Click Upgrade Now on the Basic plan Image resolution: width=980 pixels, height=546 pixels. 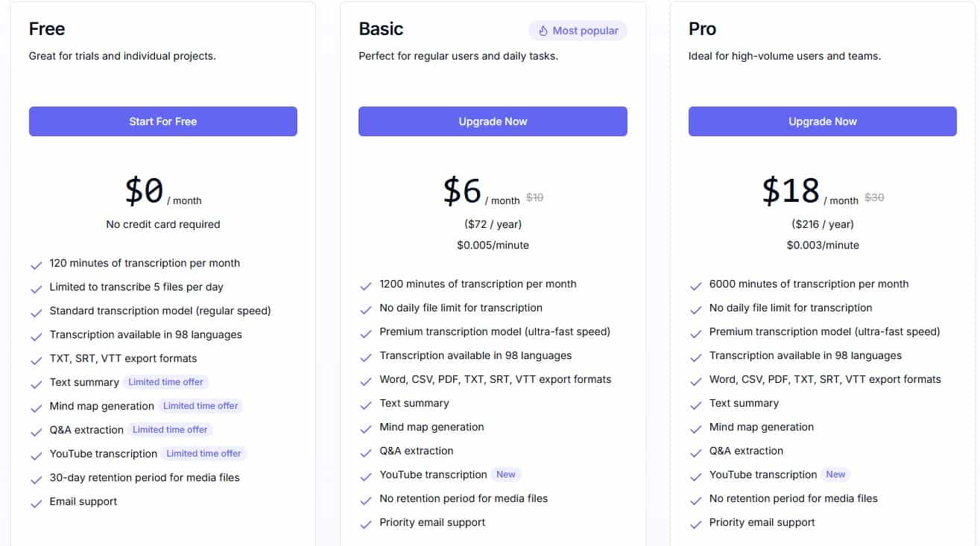coord(492,121)
